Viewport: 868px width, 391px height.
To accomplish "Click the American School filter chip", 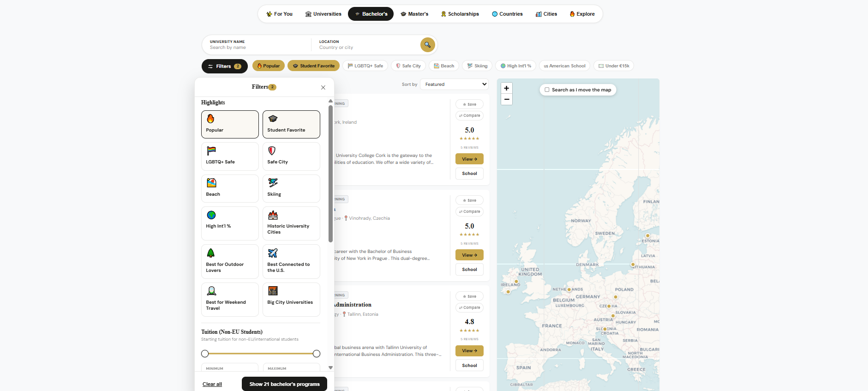I will [x=564, y=66].
